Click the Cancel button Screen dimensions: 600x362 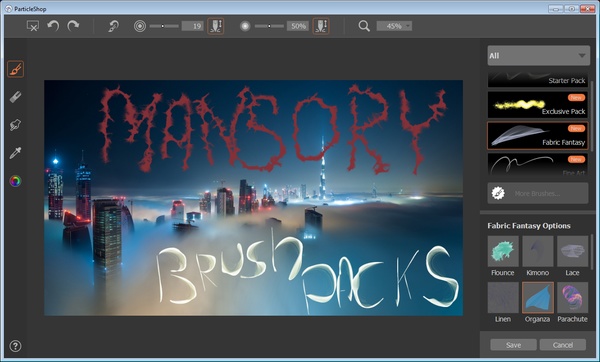pos(562,345)
